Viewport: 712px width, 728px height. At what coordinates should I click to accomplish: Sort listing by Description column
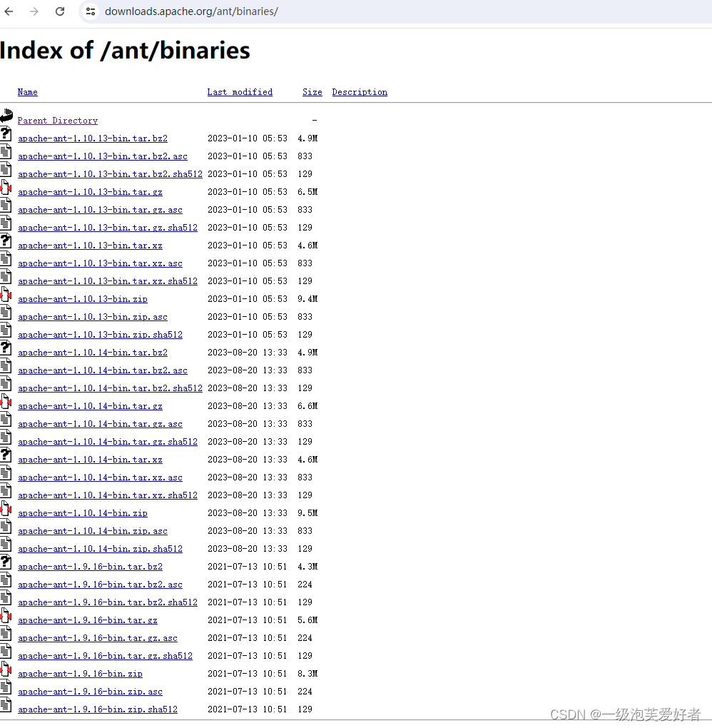(360, 92)
